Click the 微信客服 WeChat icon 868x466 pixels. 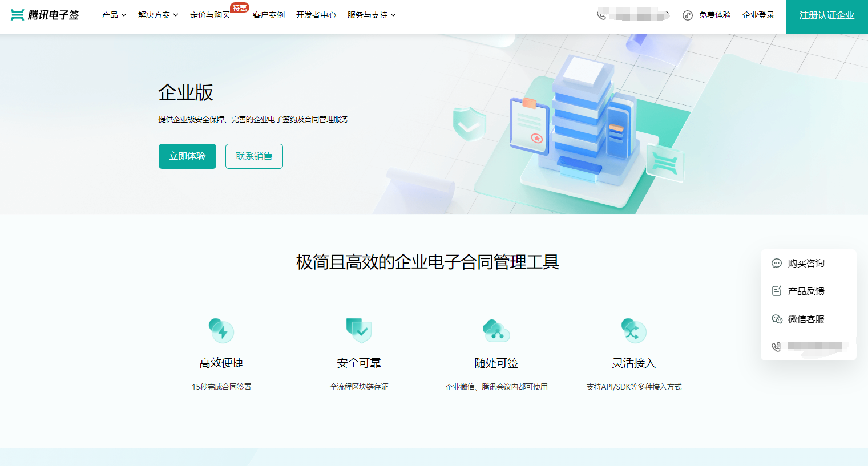pyautogui.click(x=777, y=319)
